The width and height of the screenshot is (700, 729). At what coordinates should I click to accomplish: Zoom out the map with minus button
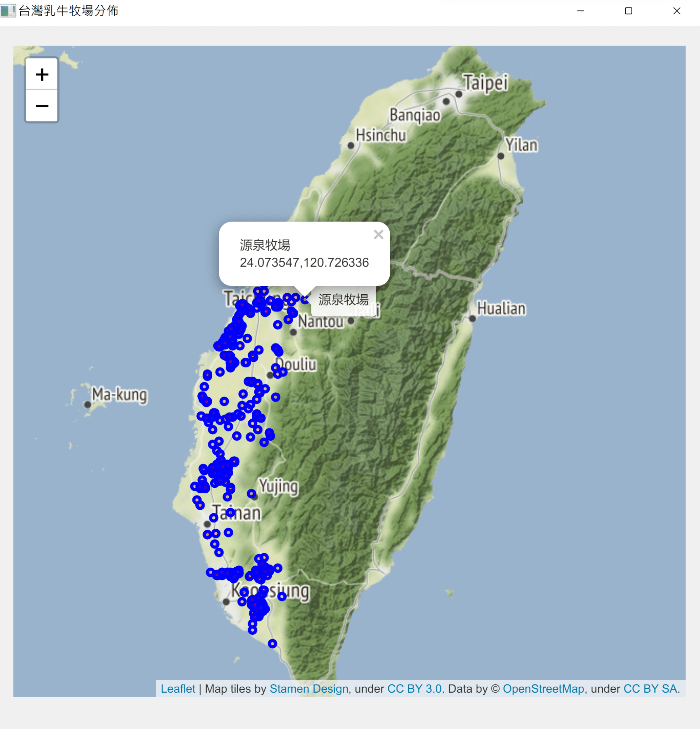[x=42, y=106]
